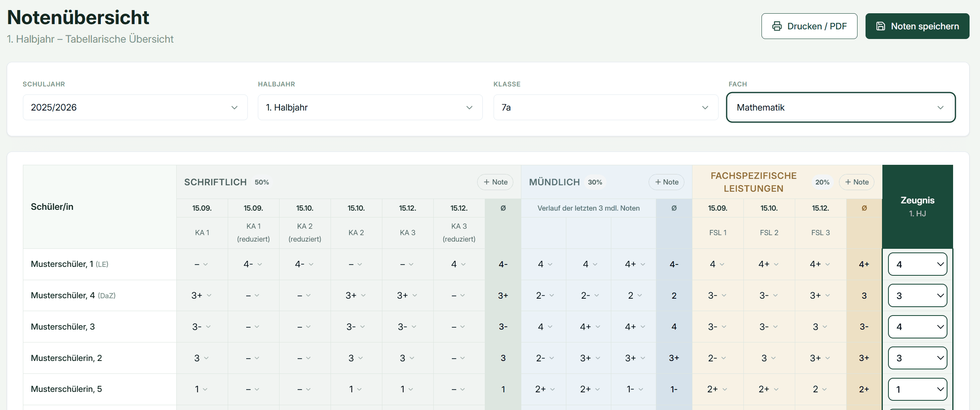
Task: Open Musterschülerin, 2 oral grade showing 2-
Action: 545,358
